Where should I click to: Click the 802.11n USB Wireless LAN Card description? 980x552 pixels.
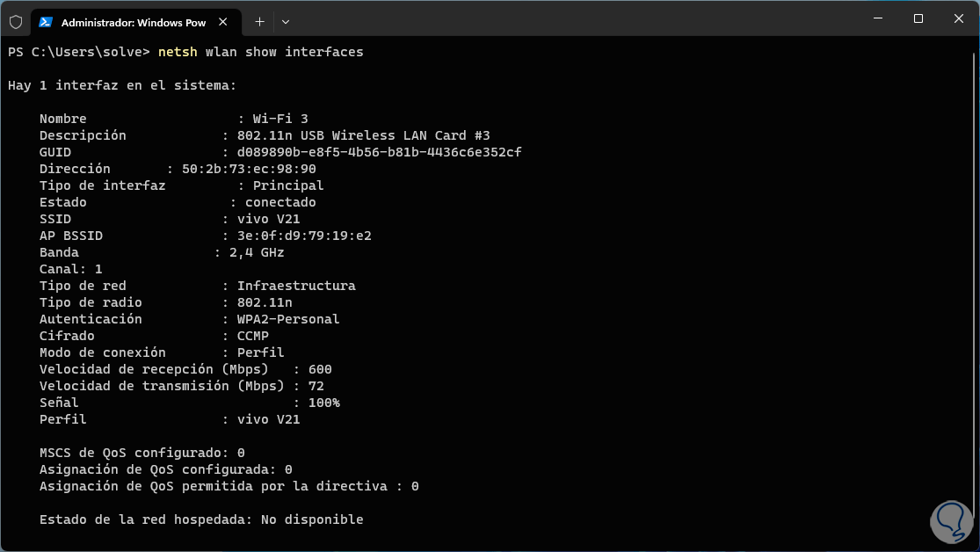pos(363,135)
